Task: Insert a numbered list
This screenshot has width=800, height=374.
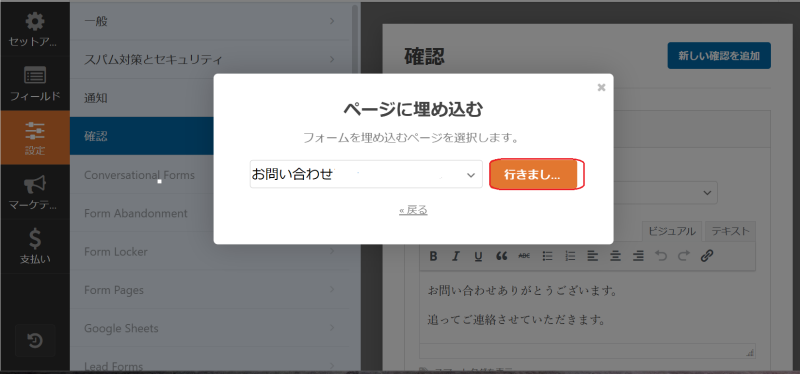Action: 570,256
